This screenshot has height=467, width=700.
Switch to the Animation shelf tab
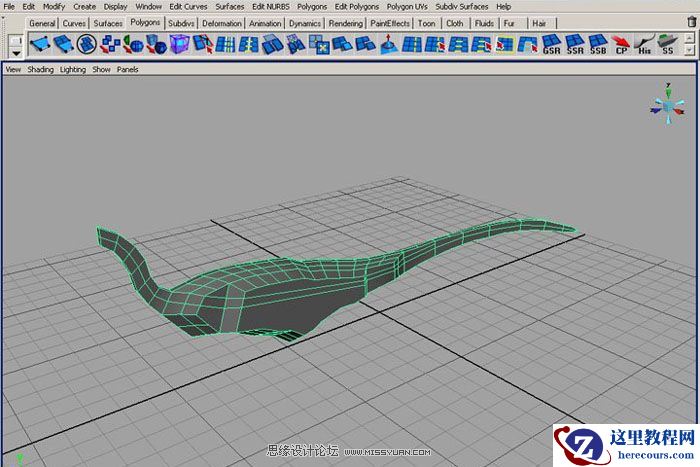265,23
